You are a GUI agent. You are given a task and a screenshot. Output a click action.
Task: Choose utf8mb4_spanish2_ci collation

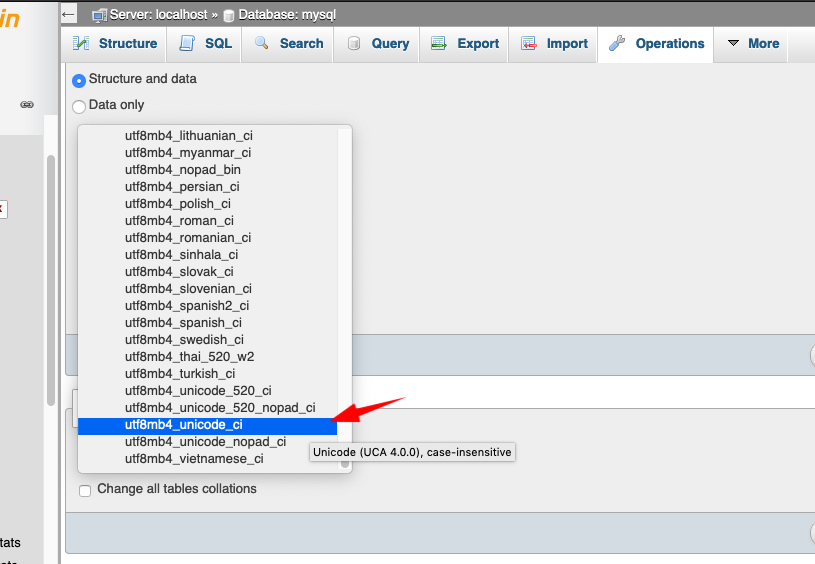(x=207, y=306)
